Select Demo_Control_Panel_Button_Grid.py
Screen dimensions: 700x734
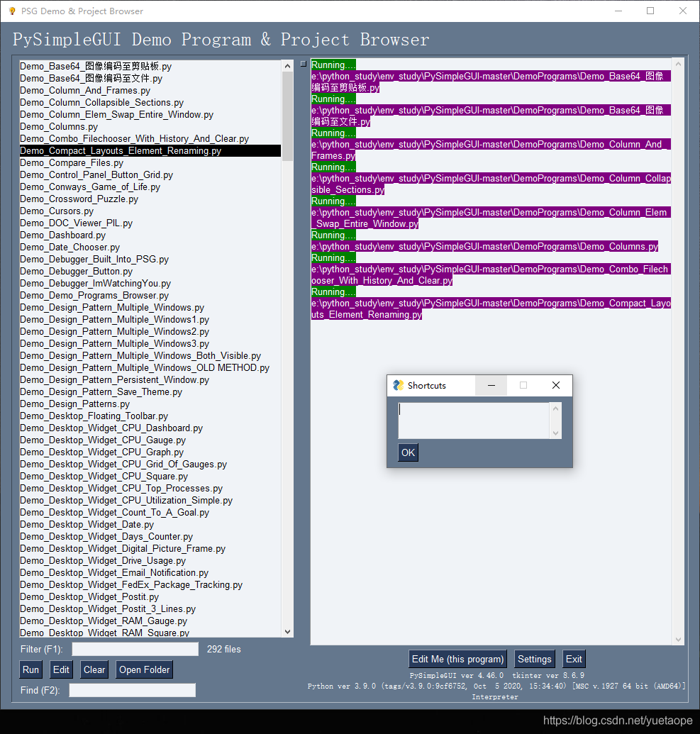click(x=150, y=175)
